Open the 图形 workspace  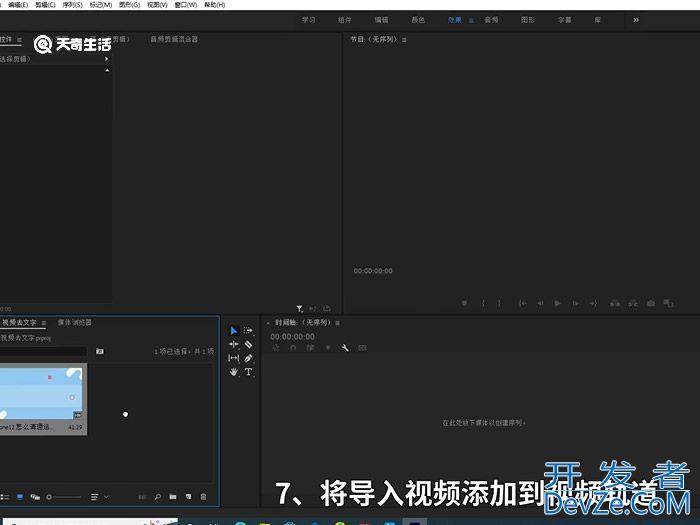pos(528,20)
